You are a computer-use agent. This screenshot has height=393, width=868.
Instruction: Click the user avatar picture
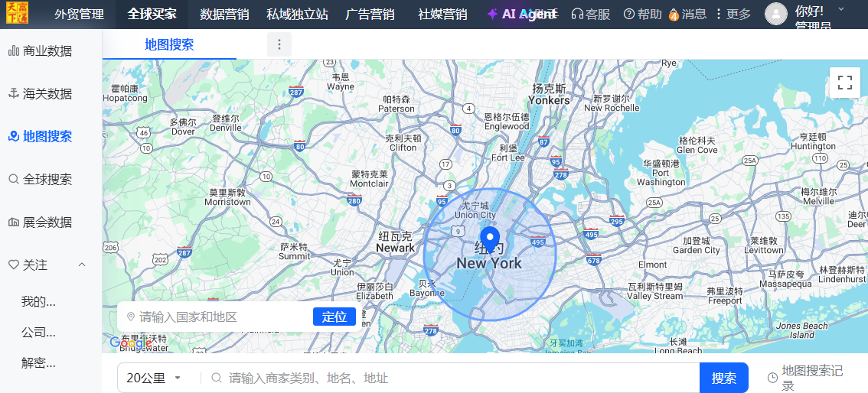[776, 14]
